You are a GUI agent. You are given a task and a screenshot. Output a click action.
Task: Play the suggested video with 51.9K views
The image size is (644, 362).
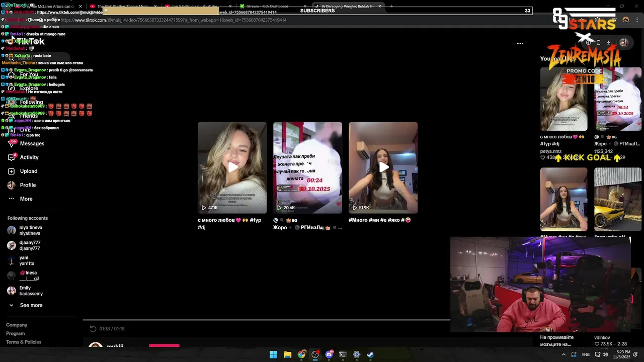[x=383, y=167]
